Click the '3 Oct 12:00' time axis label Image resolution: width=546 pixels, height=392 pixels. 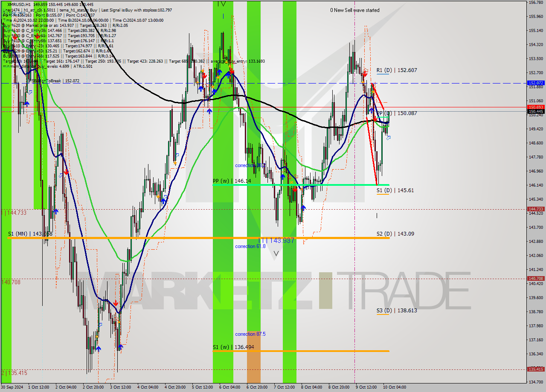pyautogui.click(x=120, y=387)
